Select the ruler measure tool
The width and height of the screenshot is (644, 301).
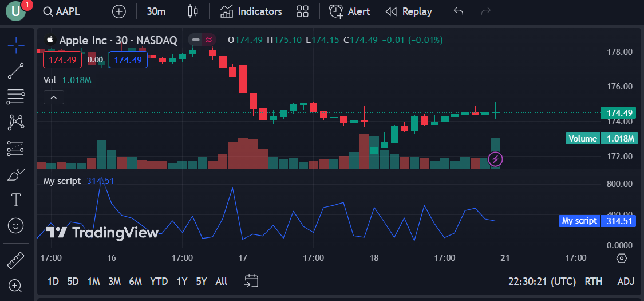(x=15, y=260)
